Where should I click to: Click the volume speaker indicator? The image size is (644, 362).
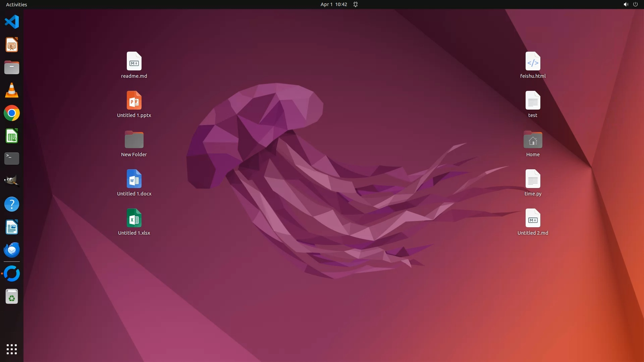coord(626,4)
